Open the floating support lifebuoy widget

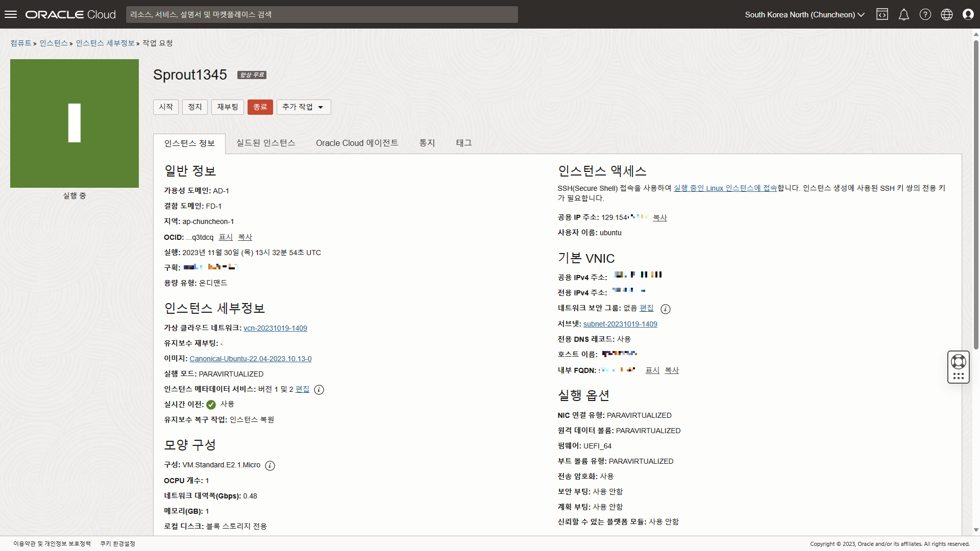pos(958,362)
